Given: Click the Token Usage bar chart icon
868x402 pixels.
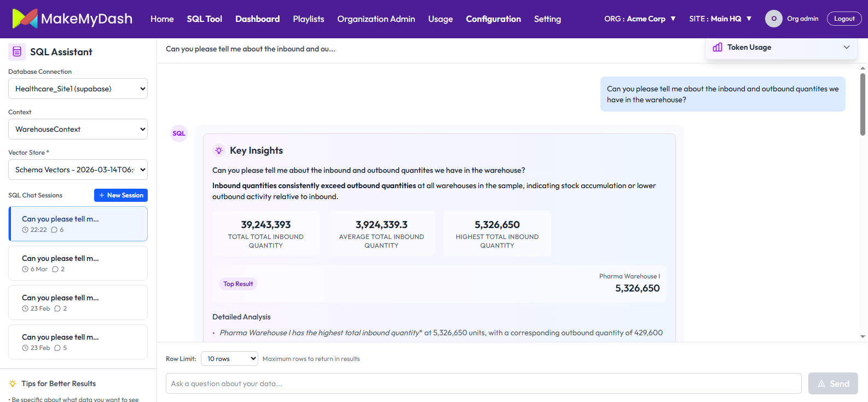Looking at the screenshot, I should (717, 48).
